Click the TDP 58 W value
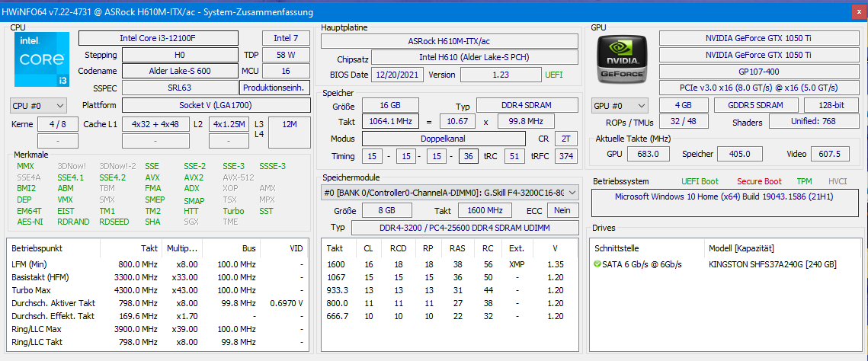The image size is (868, 361). coord(286,55)
